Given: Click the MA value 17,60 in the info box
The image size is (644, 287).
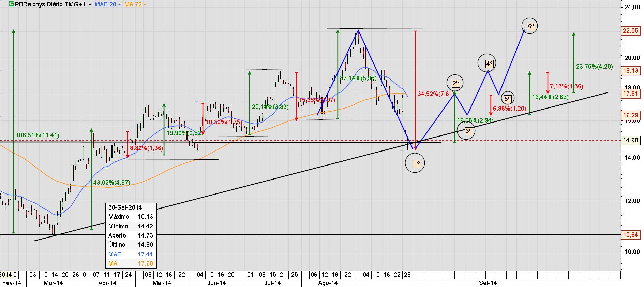Looking at the screenshot, I should pyautogui.click(x=145, y=263).
